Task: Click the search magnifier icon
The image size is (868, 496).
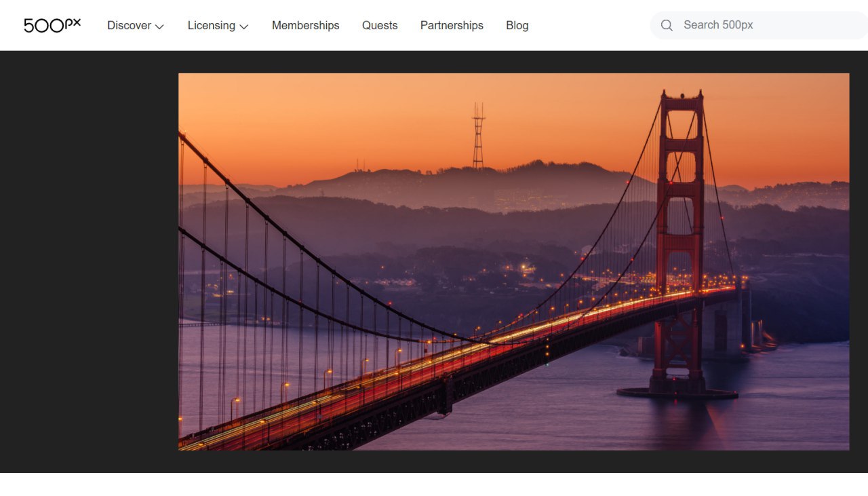Action: tap(667, 25)
